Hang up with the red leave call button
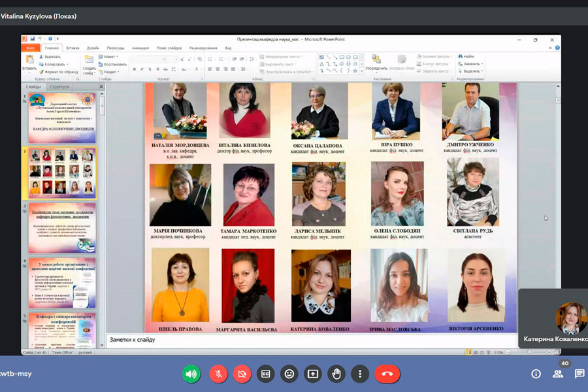Viewport: 588px width, 392px height. click(x=387, y=374)
